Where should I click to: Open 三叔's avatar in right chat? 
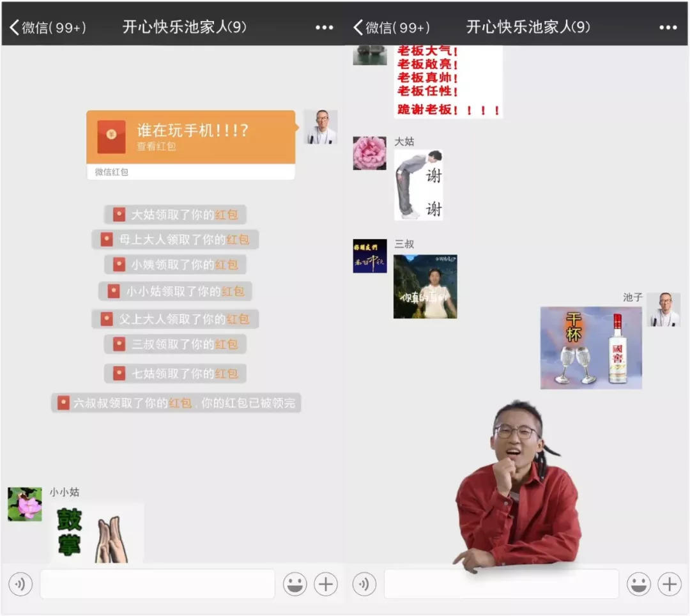(x=369, y=256)
